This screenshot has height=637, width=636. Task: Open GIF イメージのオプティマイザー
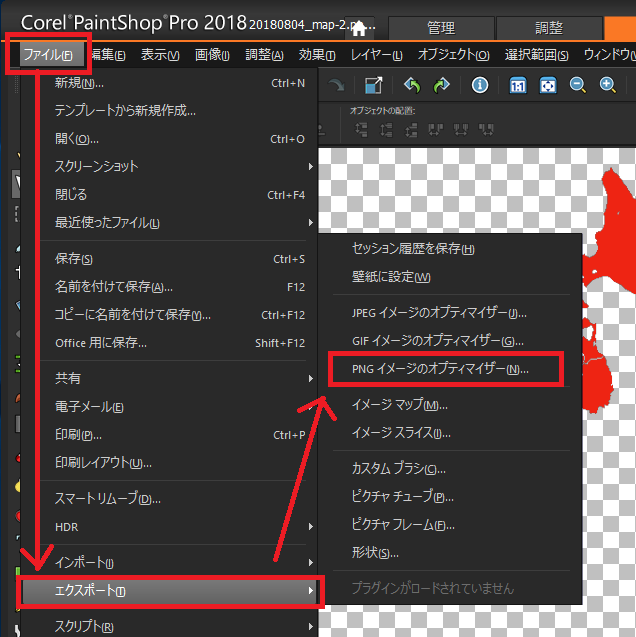pyautogui.click(x=451, y=341)
